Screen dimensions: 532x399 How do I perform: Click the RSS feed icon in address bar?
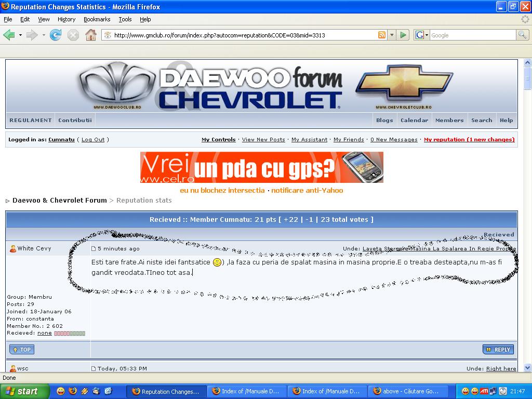click(382, 35)
